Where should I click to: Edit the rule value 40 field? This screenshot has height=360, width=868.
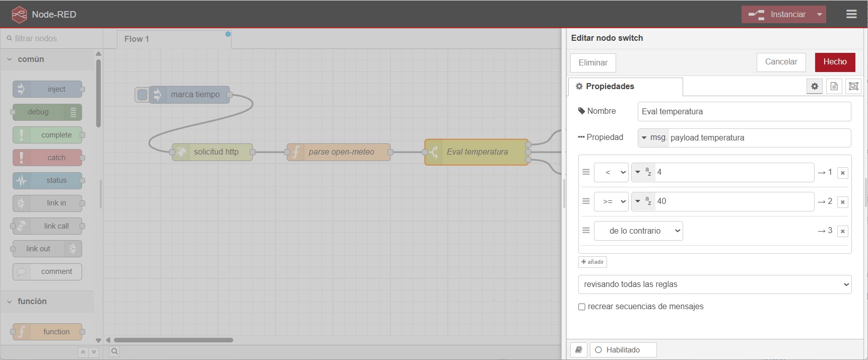point(734,201)
